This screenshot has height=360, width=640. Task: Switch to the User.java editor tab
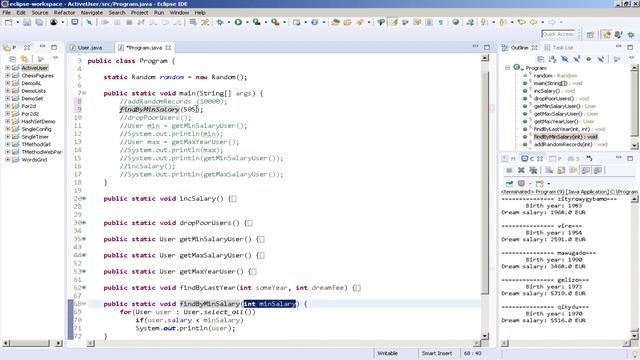(89, 48)
